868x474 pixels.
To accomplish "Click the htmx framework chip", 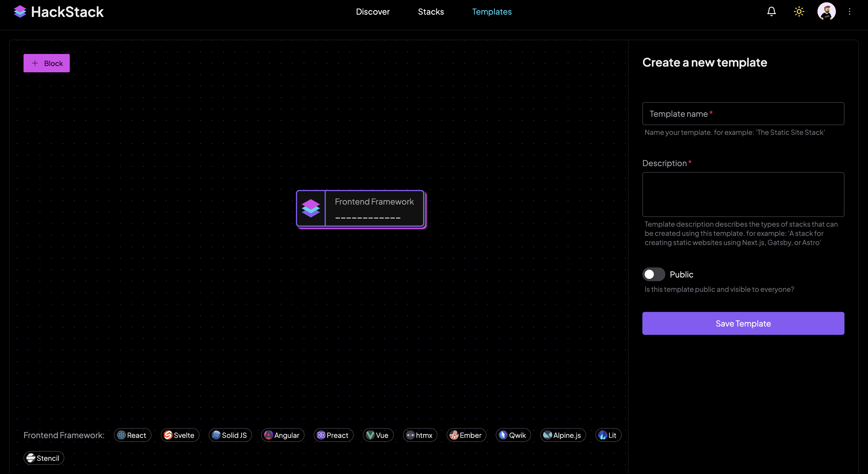I will click(x=420, y=435).
